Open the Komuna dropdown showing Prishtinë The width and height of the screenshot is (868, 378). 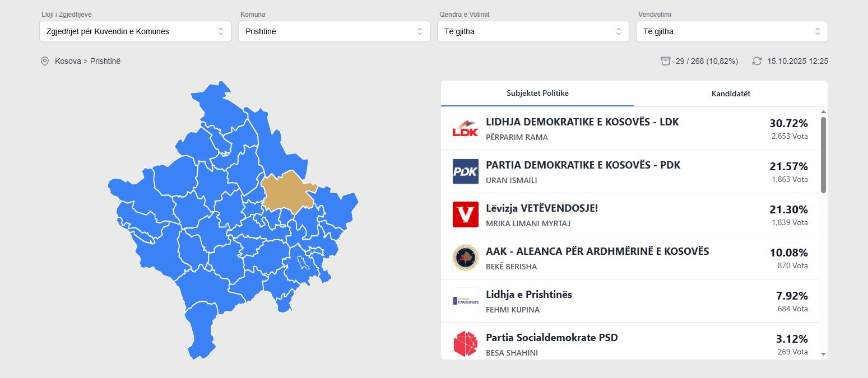pyautogui.click(x=334, y=31)
